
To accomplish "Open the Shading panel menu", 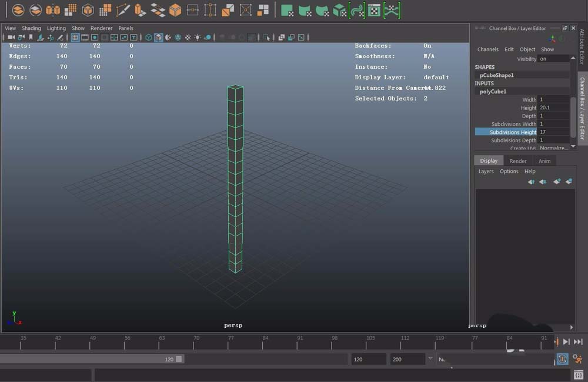I will (x=31, y=28).
